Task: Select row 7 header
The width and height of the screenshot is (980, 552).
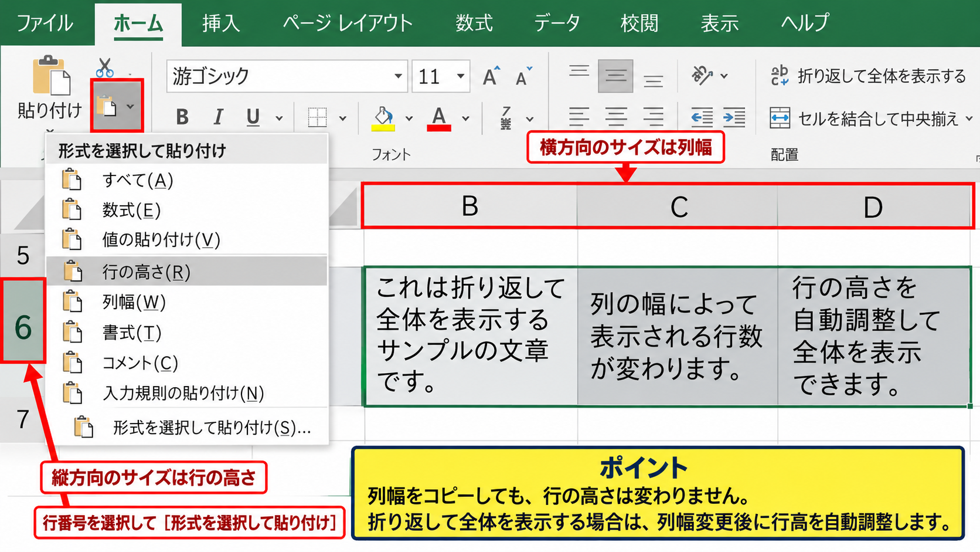Action: tap(23, 419)
